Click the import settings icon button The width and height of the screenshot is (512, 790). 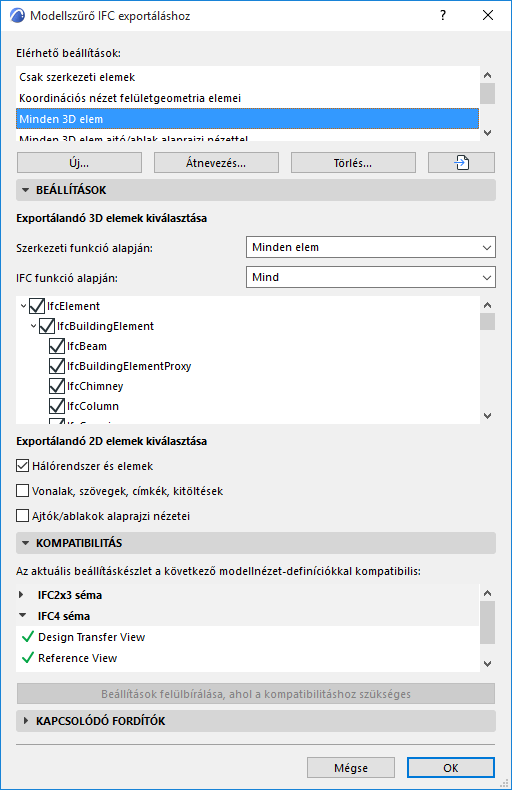pos(461,163)
